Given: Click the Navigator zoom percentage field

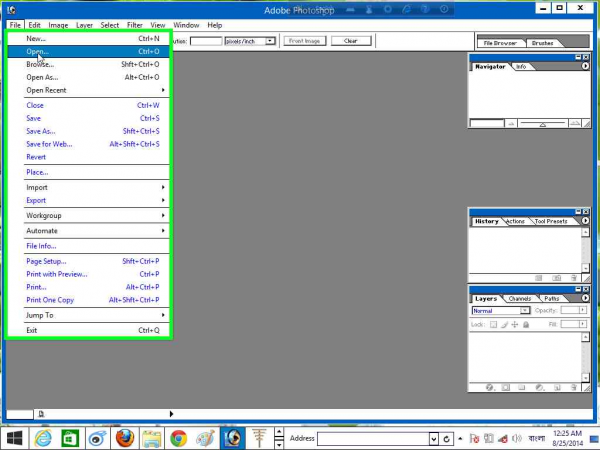Looking at the screenshot, I should (487, 123).
